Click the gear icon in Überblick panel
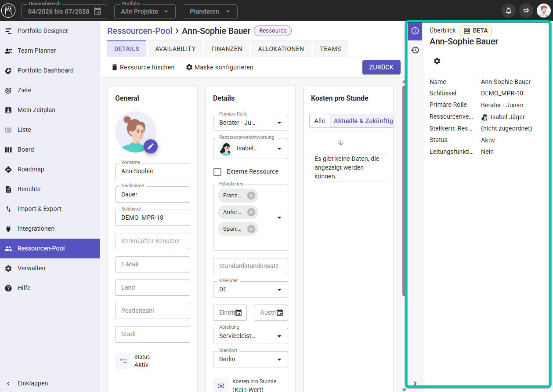The image size is (553, 392). (x=437, y=61)
